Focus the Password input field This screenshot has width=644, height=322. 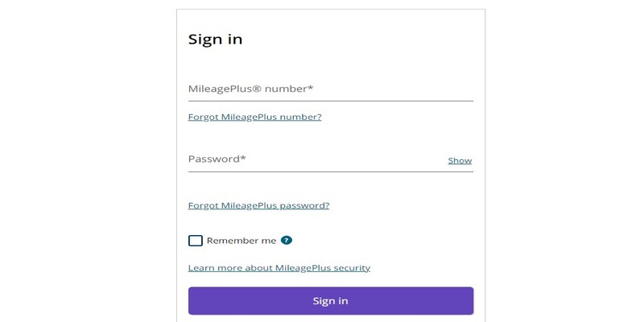pyautogui.click(x=317, y=159)
